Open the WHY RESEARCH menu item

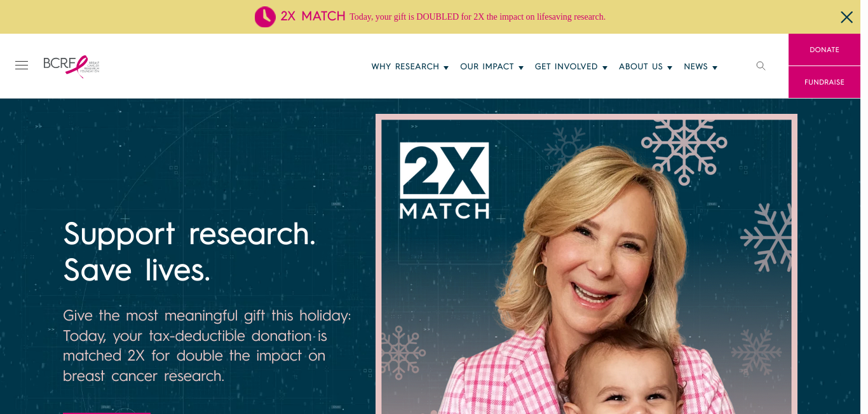[405, 67]
